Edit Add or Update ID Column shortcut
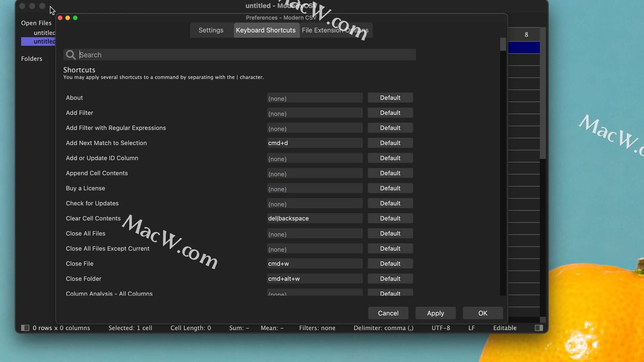This screenshot has height=362, width=644. pyautogui.click(x=315, y=158)
